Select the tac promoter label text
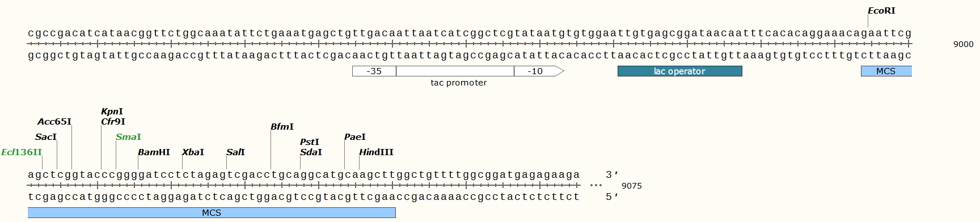 tap(458, 83)
